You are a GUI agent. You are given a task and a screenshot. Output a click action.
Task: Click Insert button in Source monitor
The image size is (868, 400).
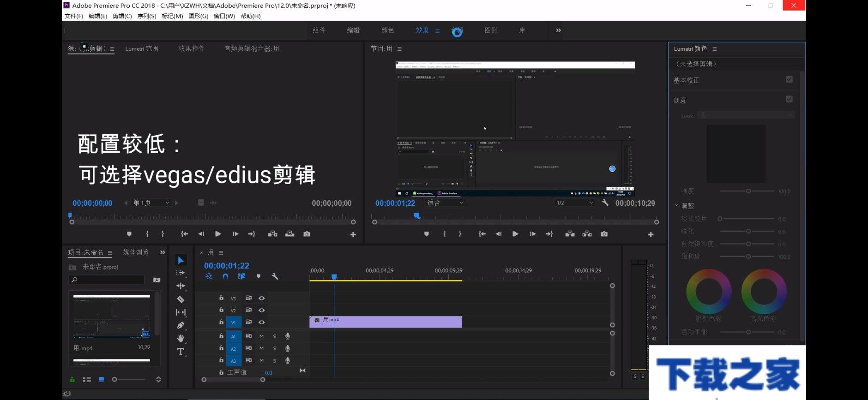point(273,234)
